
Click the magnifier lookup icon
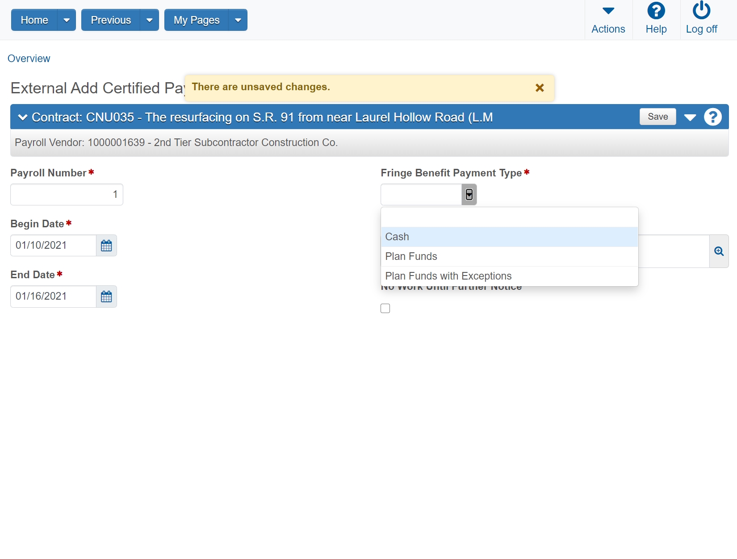coord(719,251)
